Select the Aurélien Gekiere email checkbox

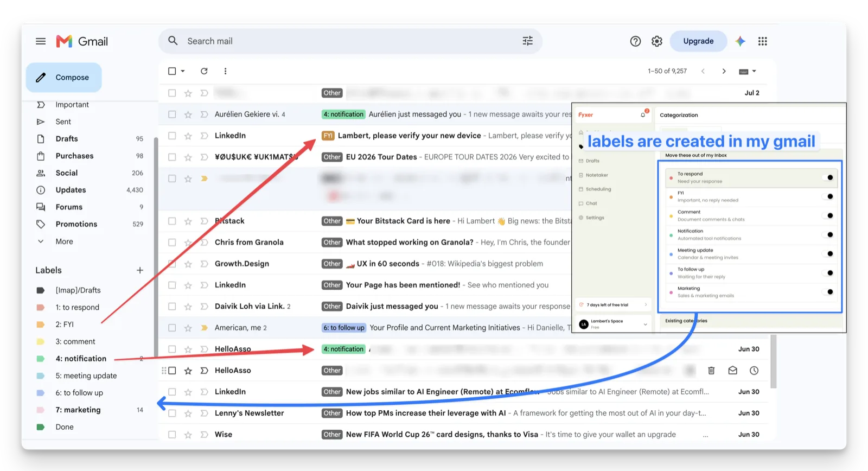point(172,114)
